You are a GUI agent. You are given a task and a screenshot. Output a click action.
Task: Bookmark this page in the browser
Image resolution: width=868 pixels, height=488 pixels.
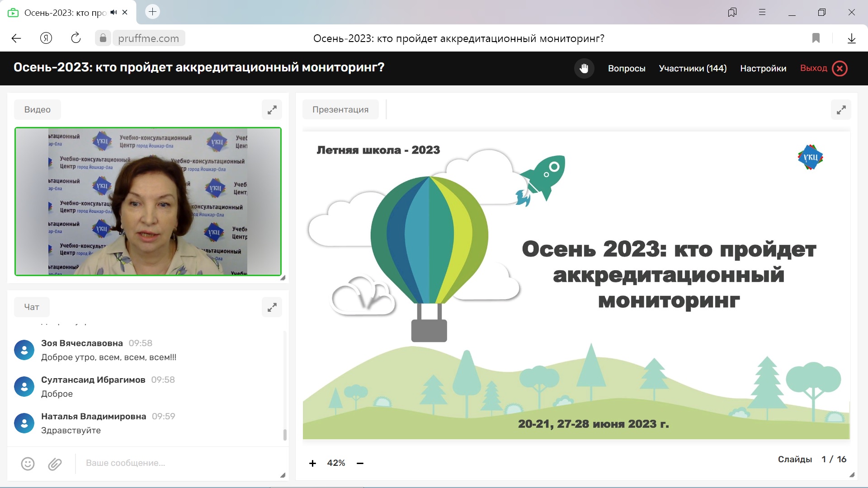(x=816, y=38)
